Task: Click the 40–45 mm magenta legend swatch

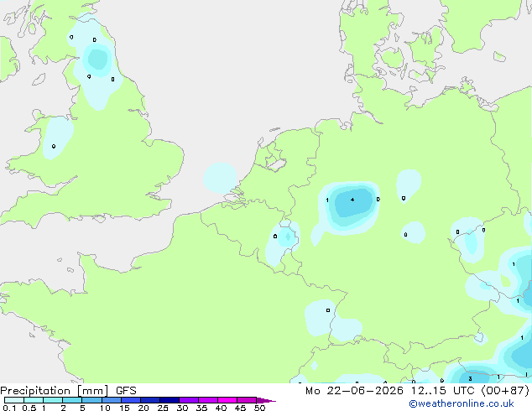Action: click(x=227, y=400)
